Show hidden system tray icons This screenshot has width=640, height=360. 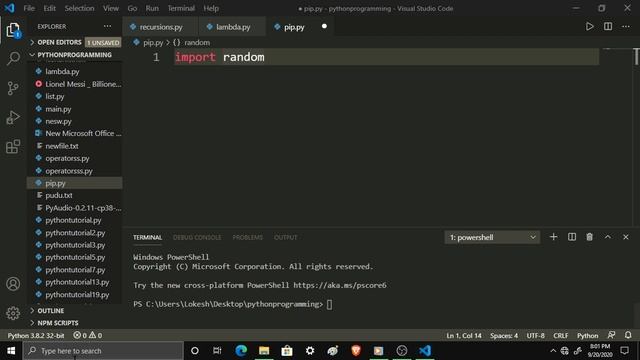pos(553,351)
